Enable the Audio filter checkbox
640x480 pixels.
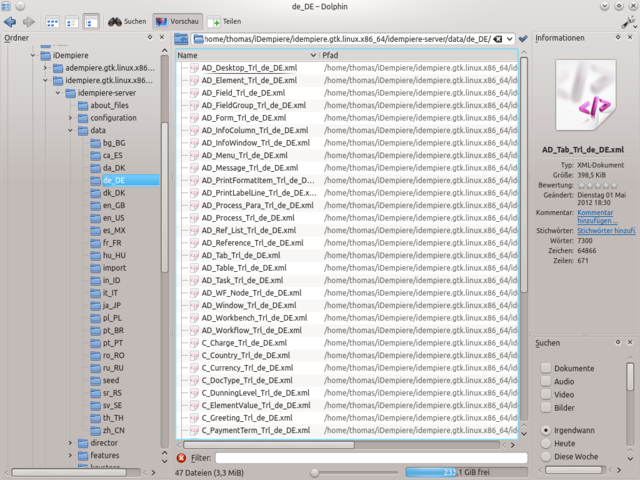pos(546,381)
